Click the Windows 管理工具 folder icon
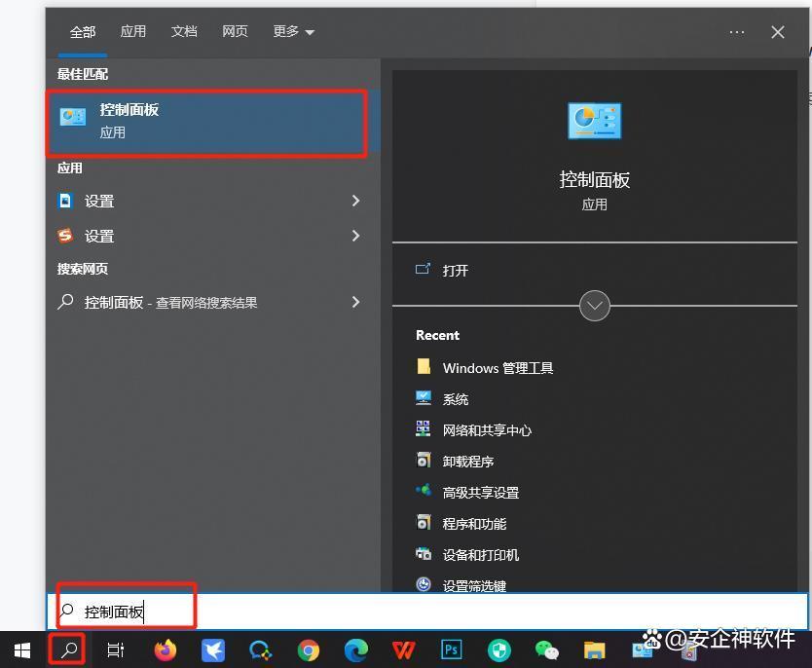This screenshot has width=812, height=668. click(x=424, y=367)
